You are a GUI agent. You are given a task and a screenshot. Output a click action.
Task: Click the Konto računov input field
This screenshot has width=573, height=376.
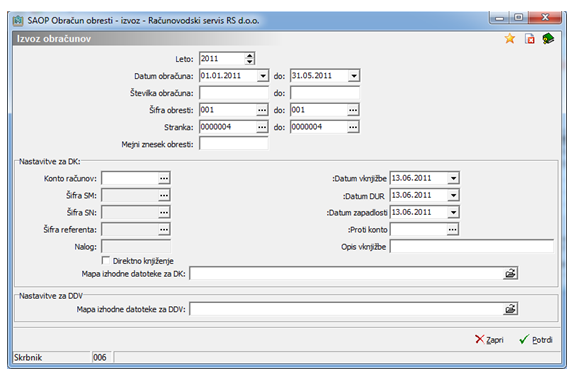click(x=130, y=178)
